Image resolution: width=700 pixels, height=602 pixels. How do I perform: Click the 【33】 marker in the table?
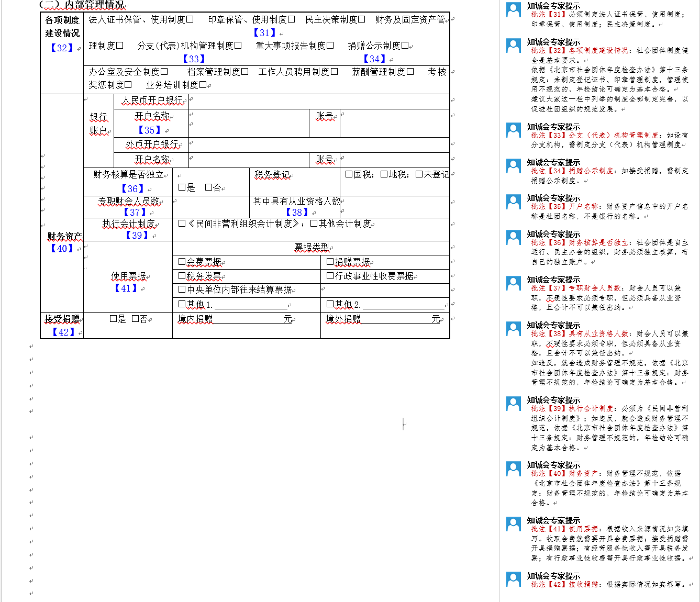(x=194, y=59)
